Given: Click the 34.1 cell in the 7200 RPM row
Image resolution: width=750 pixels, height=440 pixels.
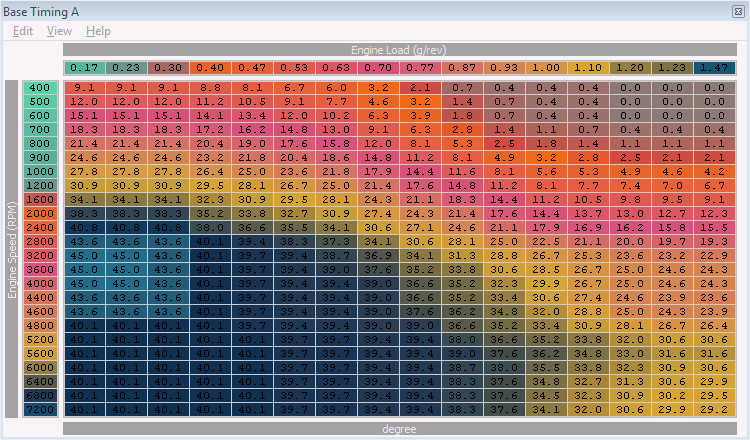Looking at the screenshot, I should pyautogui.click(x=546, y=409).
